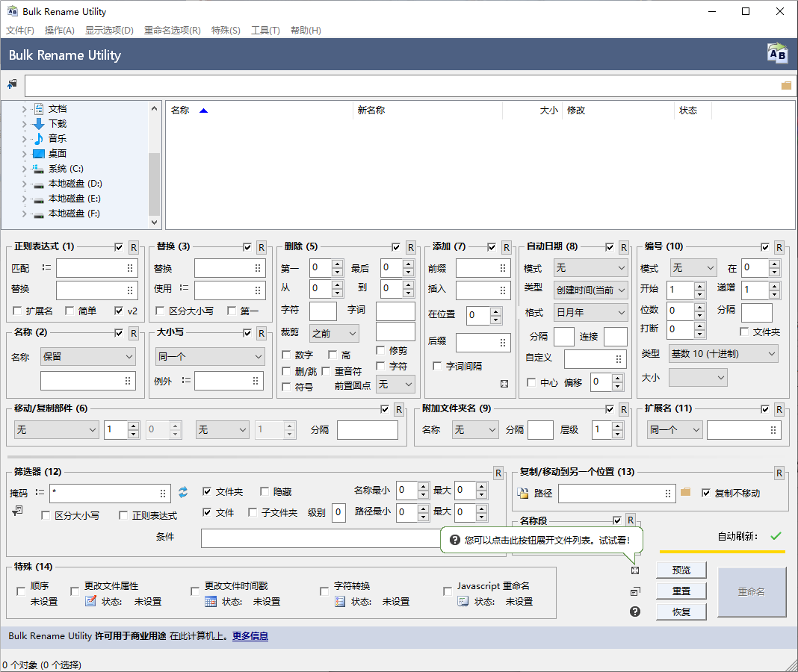
Task: Open the 重命名选项(R) menu
Action: 172,31
